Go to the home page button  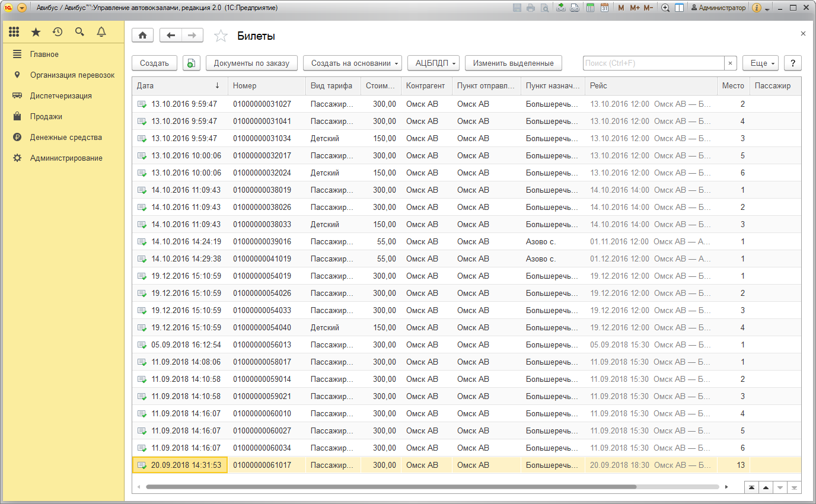(142, 36)
